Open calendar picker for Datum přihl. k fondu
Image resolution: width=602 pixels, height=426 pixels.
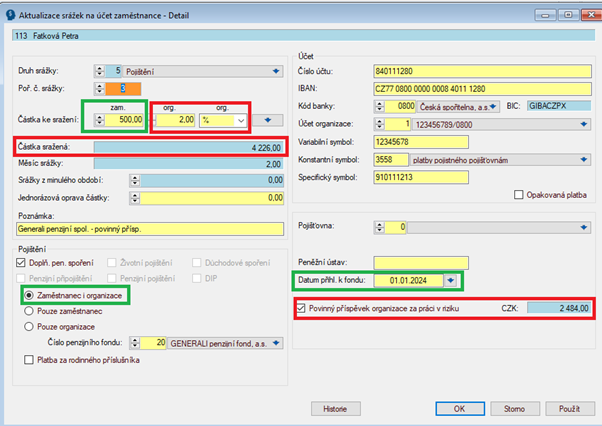pos(451,280)
